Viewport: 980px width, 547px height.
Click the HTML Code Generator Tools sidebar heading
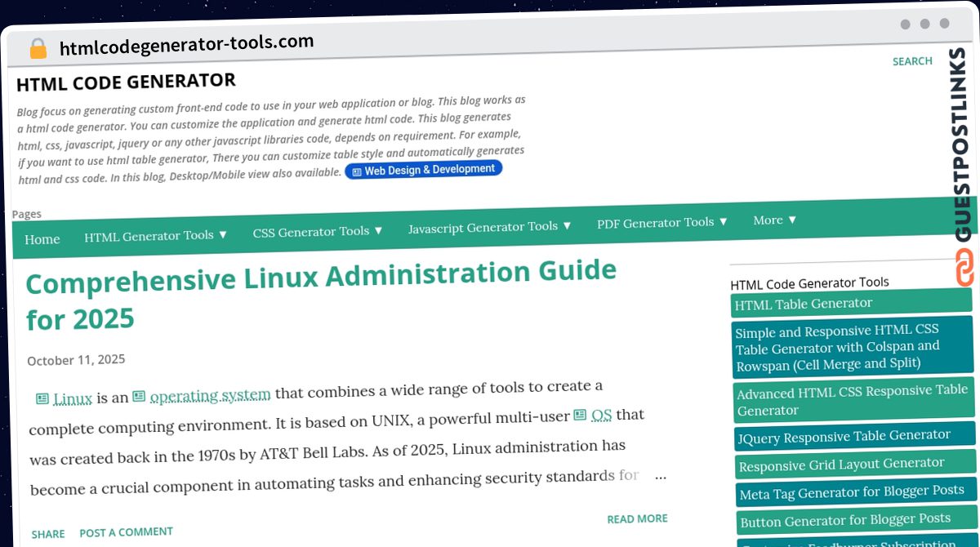pyautogui.click(x=809, y=283)
